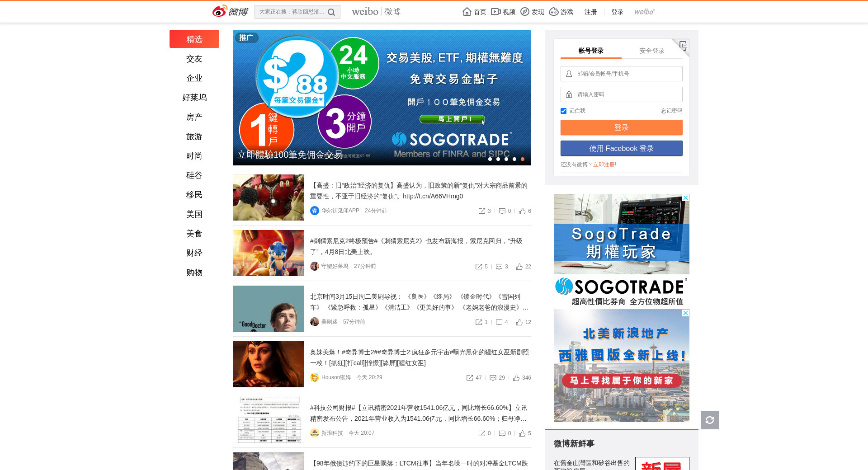Viewport: 868px width, 470px height.
Task: Click 使用 Facebook 登录 button
Action: tap(621, 148)
